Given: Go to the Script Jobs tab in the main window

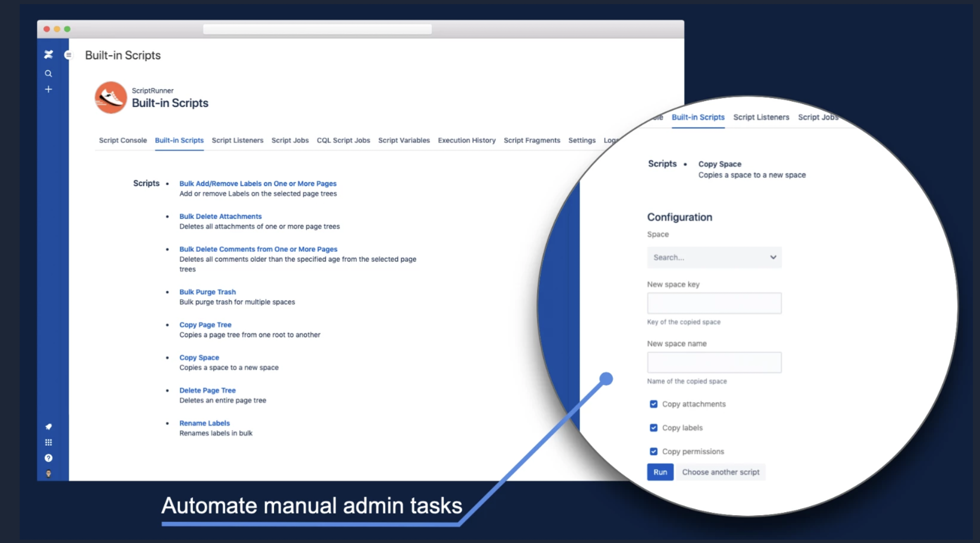Looking at the screenshot, I should 290,140.
